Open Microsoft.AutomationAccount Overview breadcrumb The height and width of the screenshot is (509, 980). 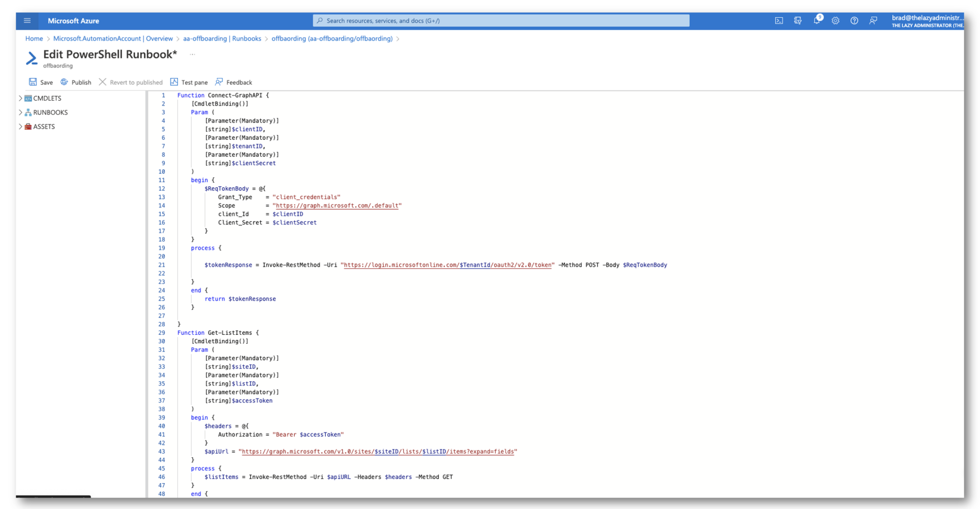tap(113, 38)
